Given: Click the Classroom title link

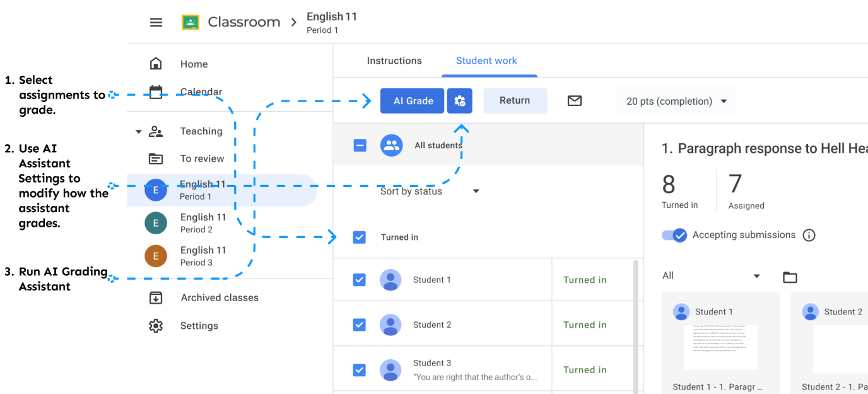Looking at the screenshot, I should coord(244,22).
